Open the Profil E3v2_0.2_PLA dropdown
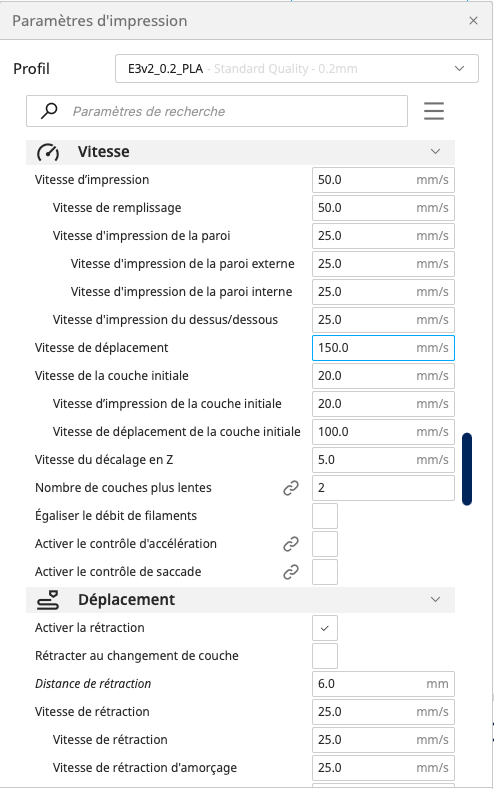This screenshot has width=494, height=789. click(x=297, y=68)
